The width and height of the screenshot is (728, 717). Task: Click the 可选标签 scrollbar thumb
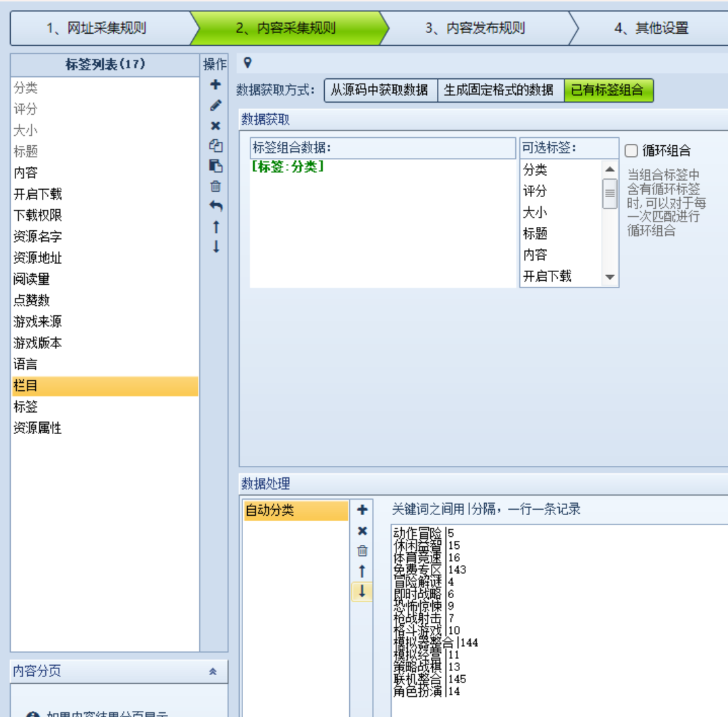[x=610, y=194]
